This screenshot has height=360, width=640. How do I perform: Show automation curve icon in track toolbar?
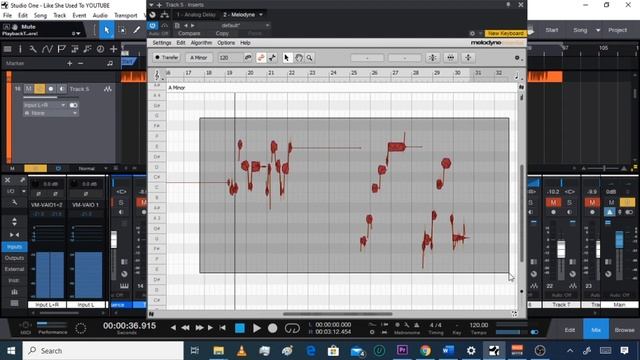(x=47, y=49)
